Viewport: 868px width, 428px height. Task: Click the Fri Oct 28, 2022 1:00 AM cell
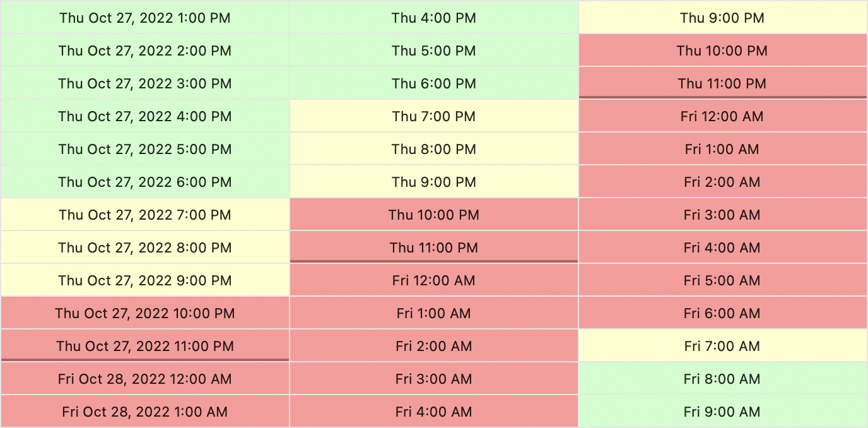144,412
